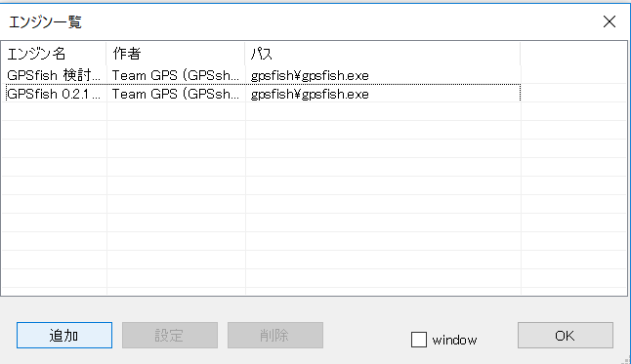Enable the window checkbox

(419, 340)
